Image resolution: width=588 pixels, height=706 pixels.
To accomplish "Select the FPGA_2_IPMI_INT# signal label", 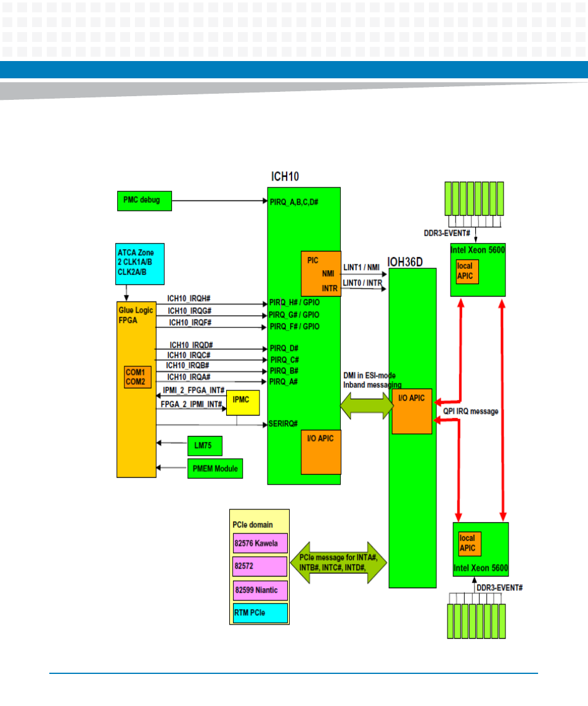I will [x=191, y=404].
